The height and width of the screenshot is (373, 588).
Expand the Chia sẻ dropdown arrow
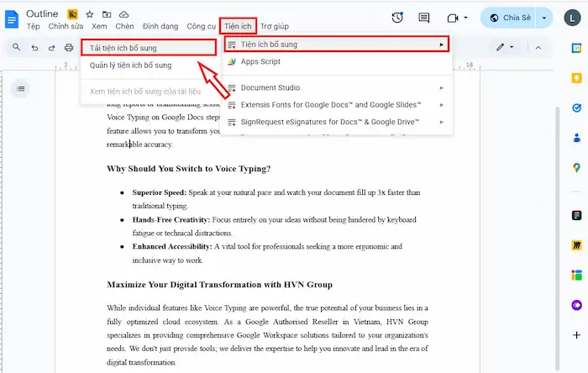pos(545,18)
